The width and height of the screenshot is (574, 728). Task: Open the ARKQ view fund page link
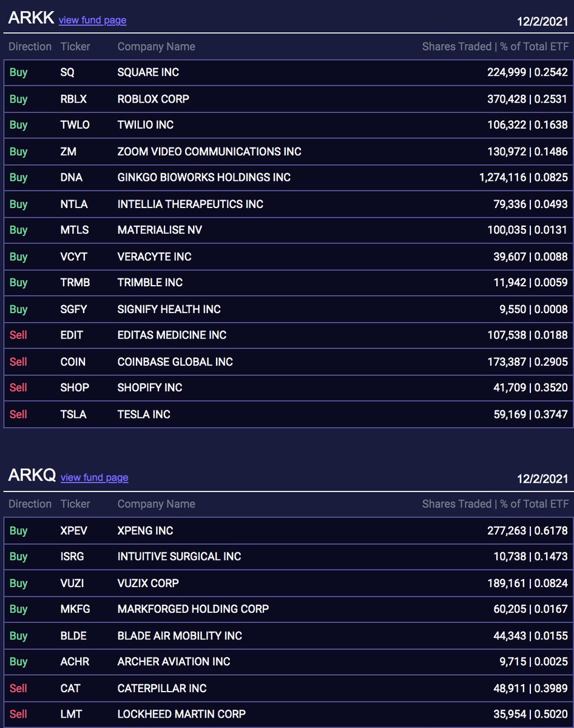point(95,477)
